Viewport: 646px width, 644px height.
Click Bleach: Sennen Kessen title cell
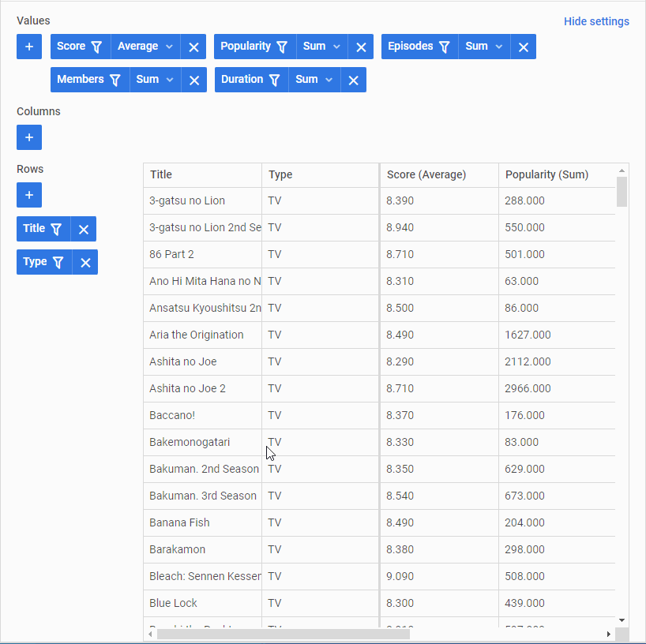pyautogui.click(x=202, y=576)
